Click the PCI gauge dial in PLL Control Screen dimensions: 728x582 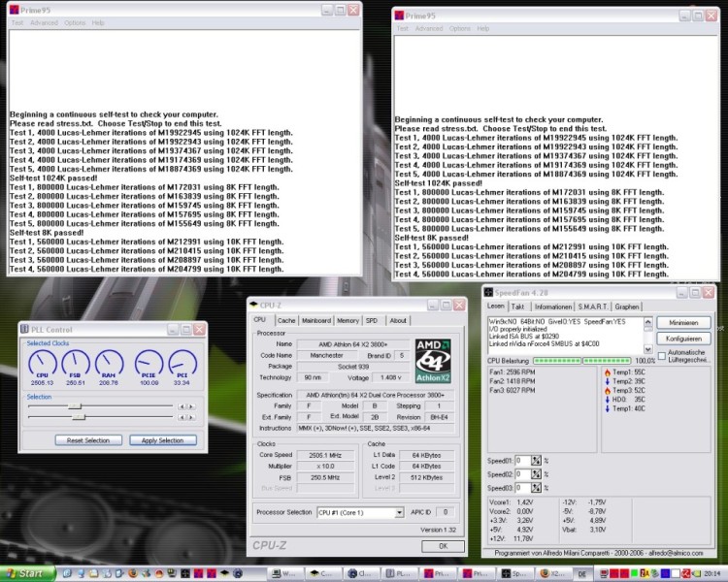point(182,364)
